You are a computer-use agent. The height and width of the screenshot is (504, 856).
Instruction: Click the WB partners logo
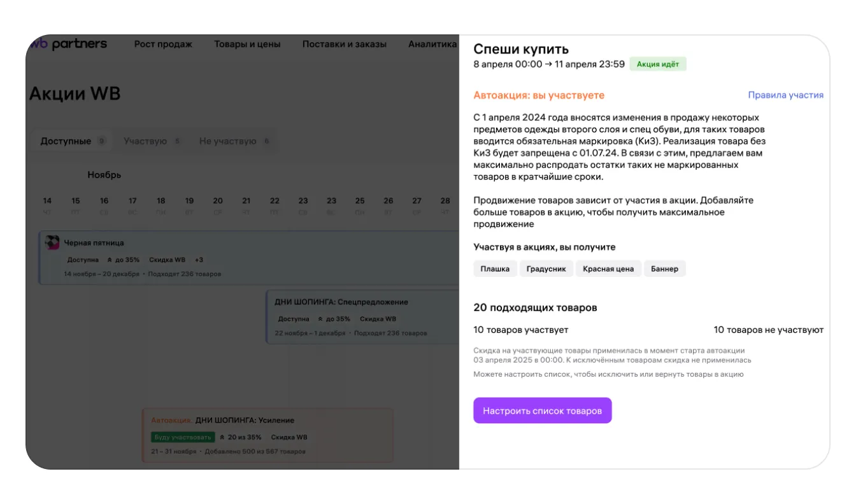coord(68,44)
